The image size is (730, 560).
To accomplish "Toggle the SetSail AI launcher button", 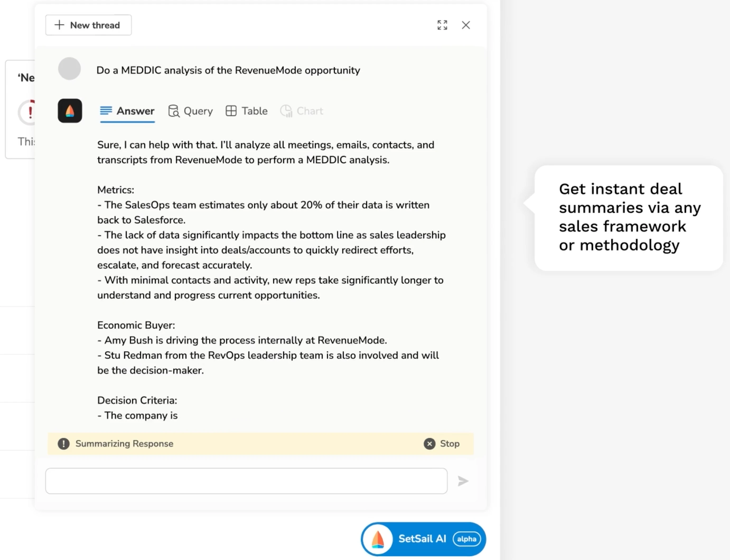I will pos(423,539).
